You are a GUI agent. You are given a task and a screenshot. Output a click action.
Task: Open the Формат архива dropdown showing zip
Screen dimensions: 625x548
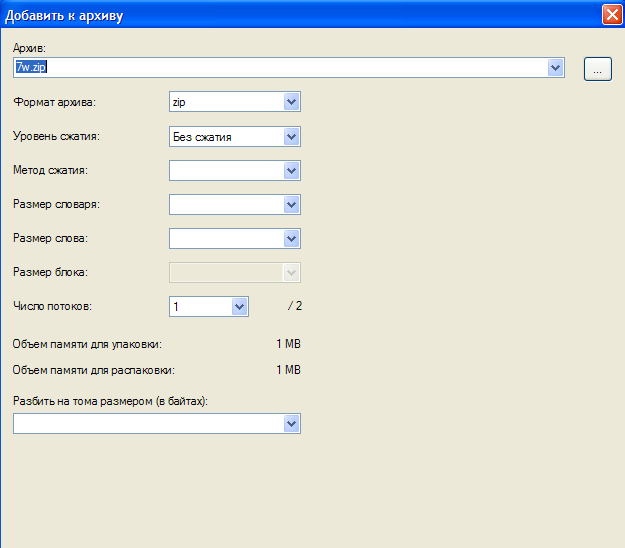point(234,101)
